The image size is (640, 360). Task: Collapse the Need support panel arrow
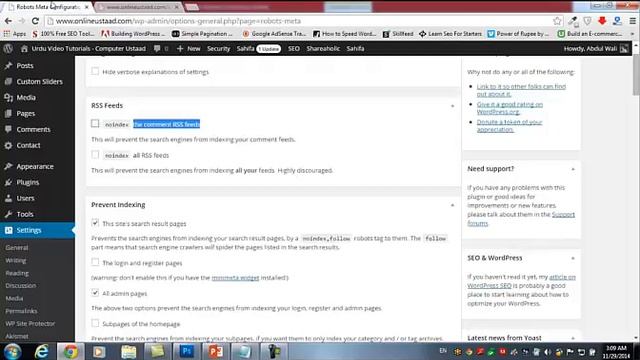click(573, 169)
